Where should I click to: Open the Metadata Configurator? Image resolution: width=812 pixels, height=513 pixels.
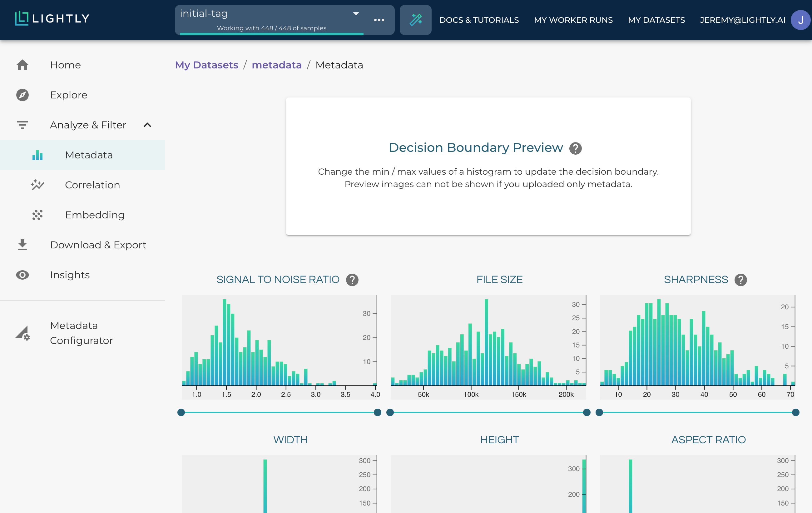click(81, 333)
